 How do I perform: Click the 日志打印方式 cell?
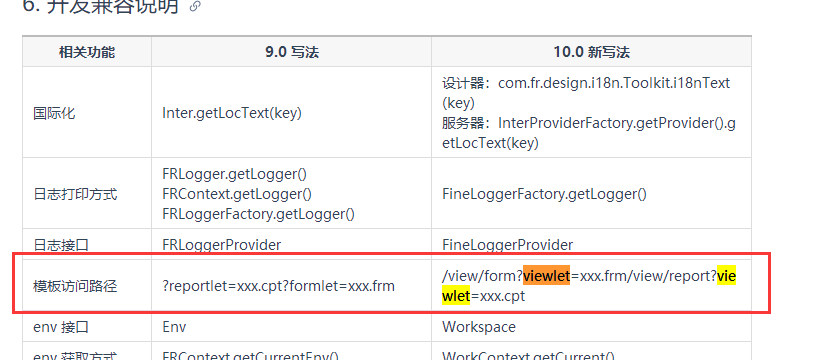pos(87,194)
